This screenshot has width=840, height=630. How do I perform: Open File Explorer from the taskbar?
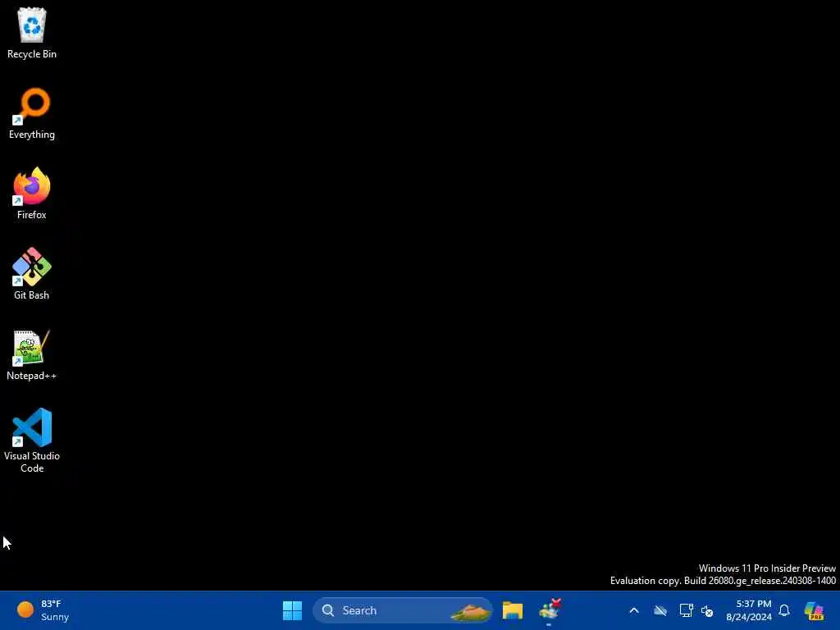coord(513,610)
